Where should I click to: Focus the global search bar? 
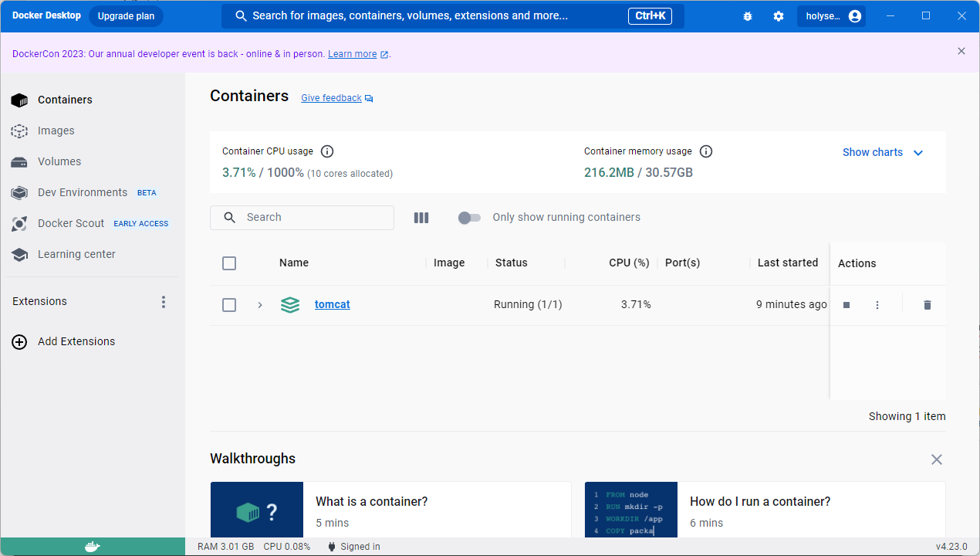coord(452,16)
